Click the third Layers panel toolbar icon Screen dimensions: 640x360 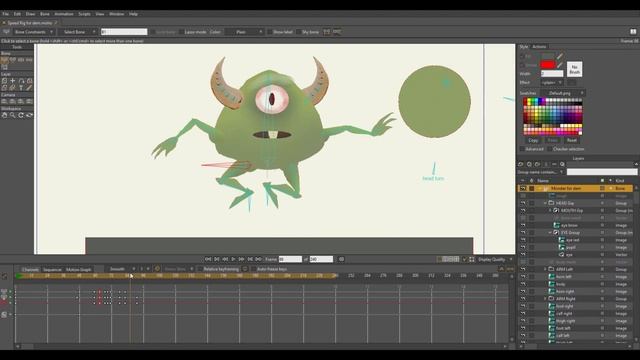pyautogui.click(x=537, y=164)
